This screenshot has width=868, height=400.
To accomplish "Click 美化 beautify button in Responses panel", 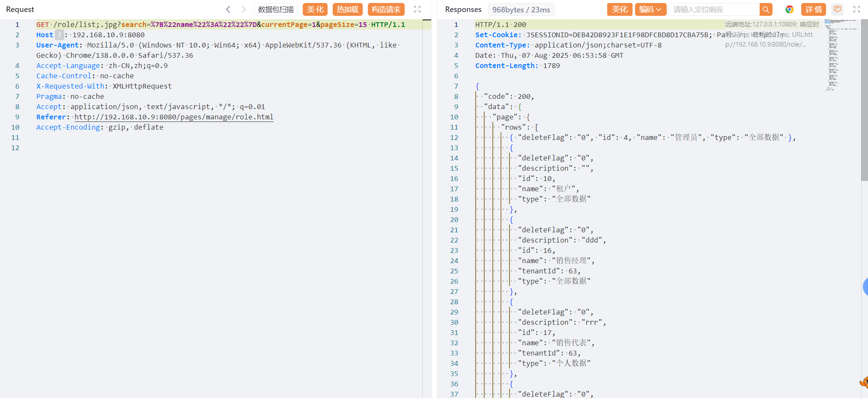I will [619, 9].
